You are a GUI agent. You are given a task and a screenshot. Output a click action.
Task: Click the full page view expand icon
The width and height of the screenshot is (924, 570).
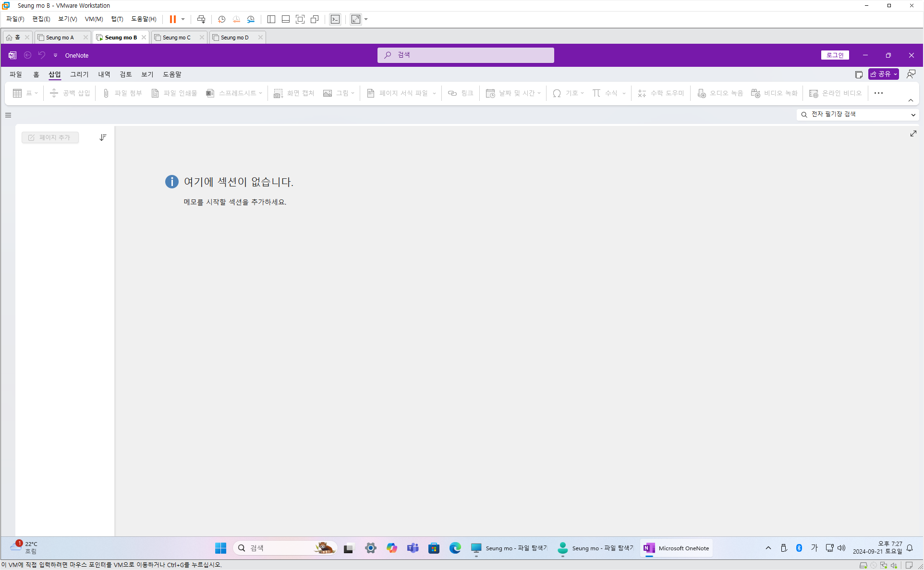click(913, 134)
